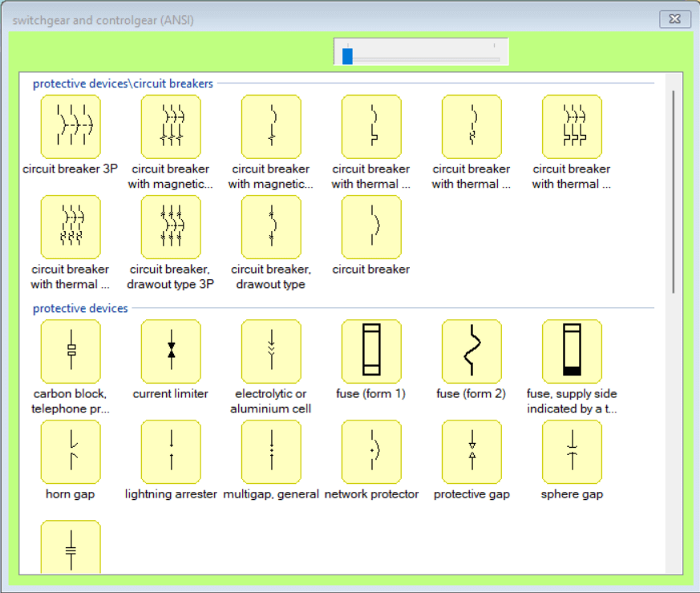Choose the network protector symbol
Image resolution: width=700 pixels, height=593 pixels.
click(x=371, y=453)
